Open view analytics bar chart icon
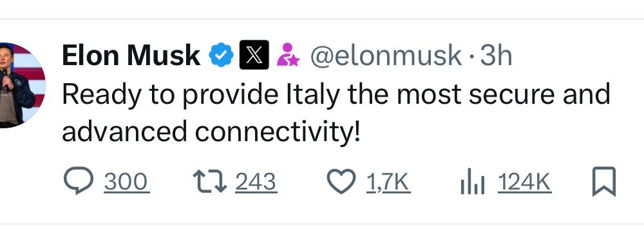The height and width of the screenshot is (234, 644). [473, 182]
